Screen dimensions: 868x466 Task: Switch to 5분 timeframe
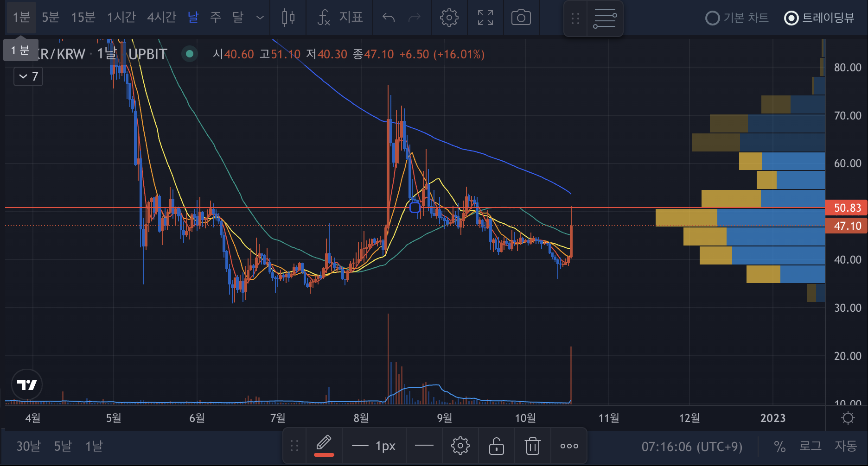[x=51, y=18]
